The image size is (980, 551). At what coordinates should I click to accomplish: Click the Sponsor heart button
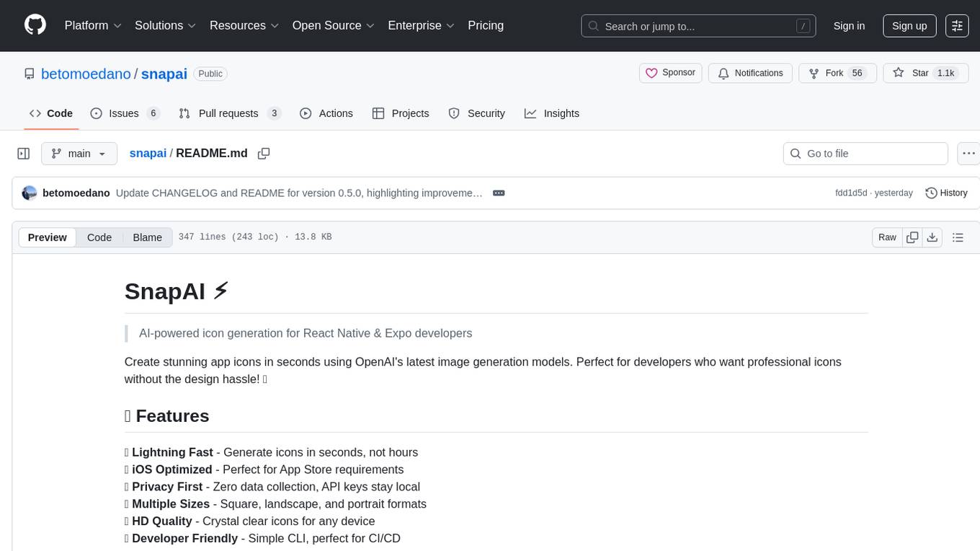tap(670, 73)
